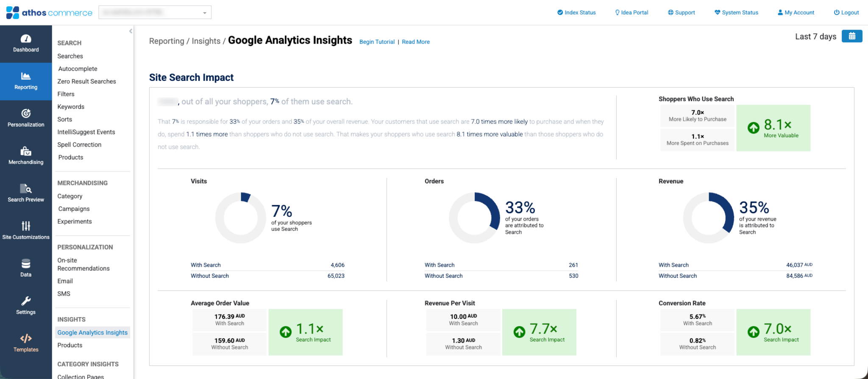This screenshot has height=379, width=868.
Task: Open the Dashboard gauge icon
Action: [26, 39]
